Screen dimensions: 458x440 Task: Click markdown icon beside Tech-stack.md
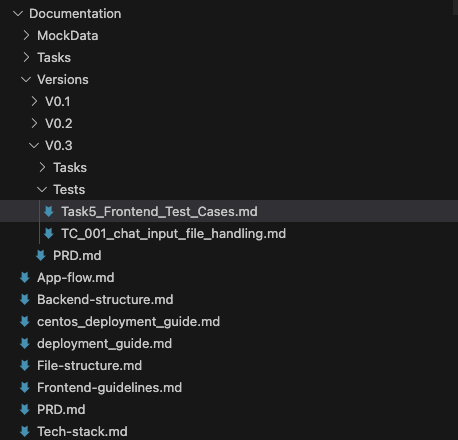pyautogui.click(x=25, y=431)
